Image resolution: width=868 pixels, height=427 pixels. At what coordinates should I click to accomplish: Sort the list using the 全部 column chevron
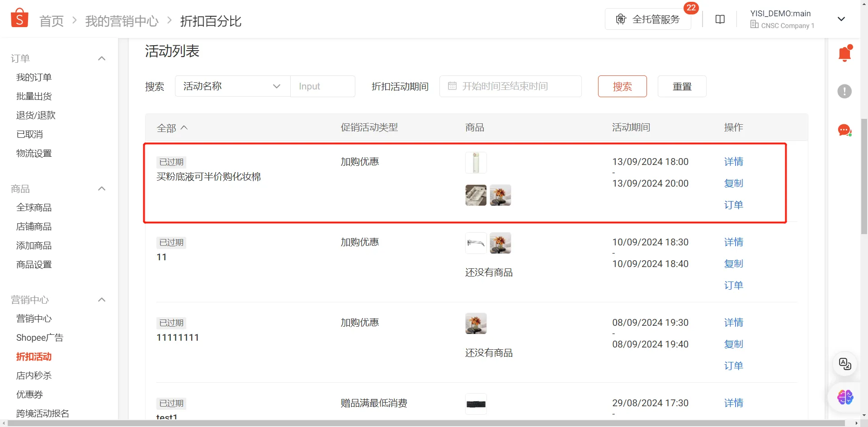pyautogui.click(x=184, y=127)
